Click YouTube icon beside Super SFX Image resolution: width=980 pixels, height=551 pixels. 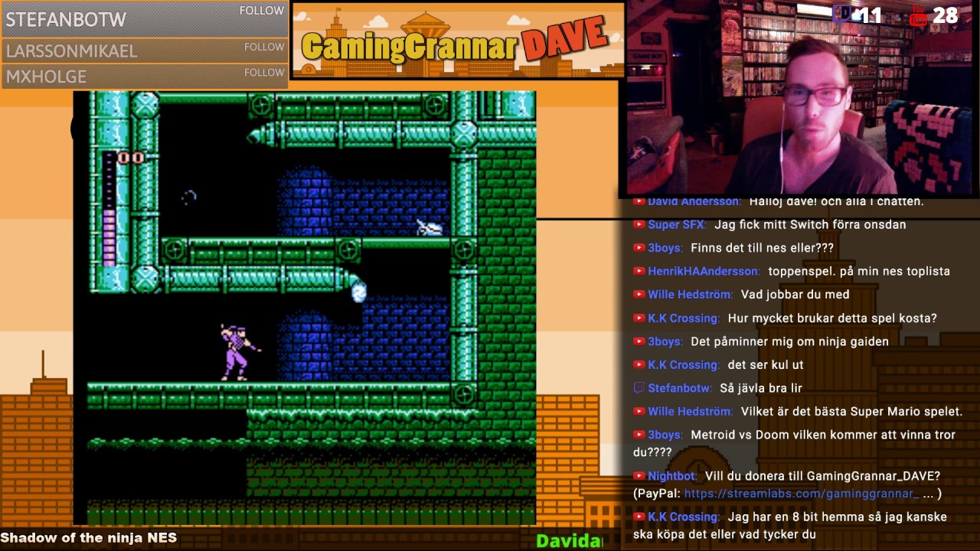pos(639,225)
